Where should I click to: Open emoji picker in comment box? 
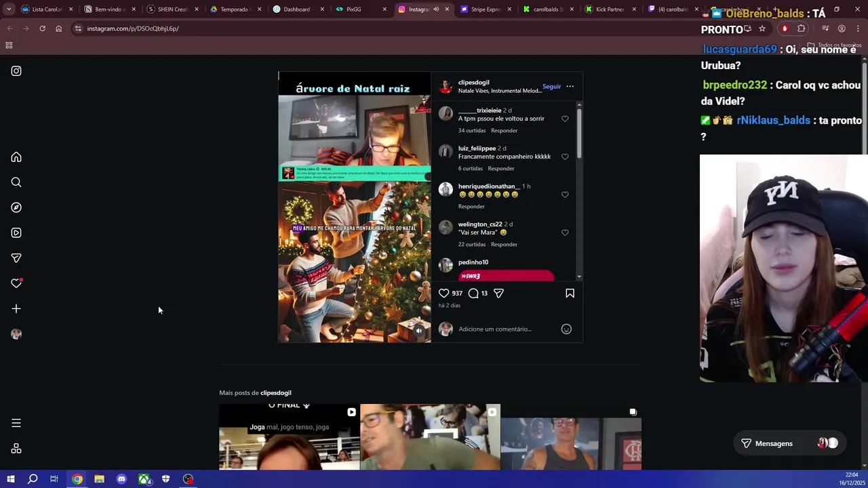coord(566,329)
